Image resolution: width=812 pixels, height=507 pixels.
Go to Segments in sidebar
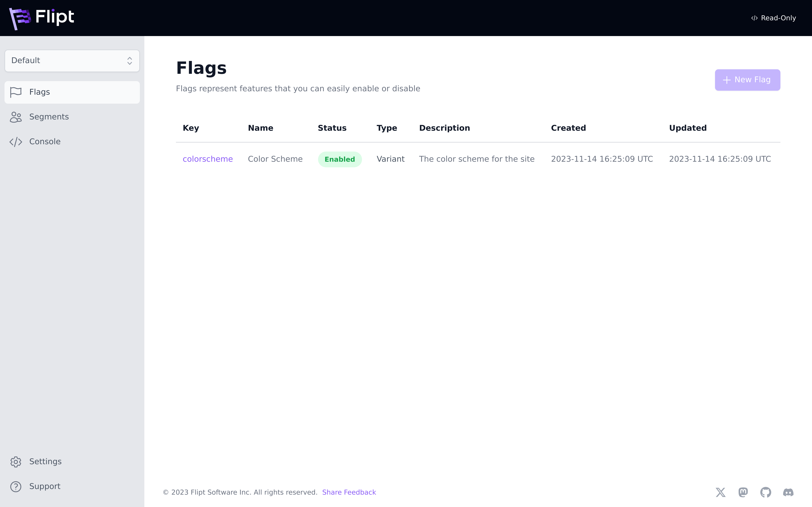[49, 117]
